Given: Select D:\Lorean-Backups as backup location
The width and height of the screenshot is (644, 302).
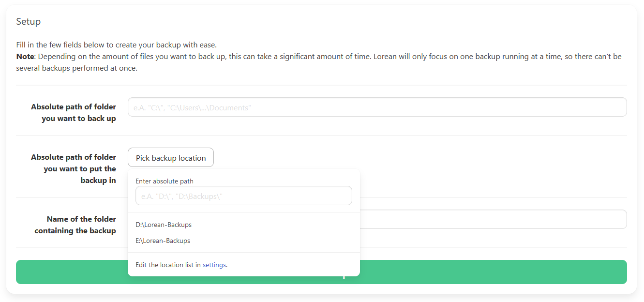Looking at the screenshot, I should [163, 225].
